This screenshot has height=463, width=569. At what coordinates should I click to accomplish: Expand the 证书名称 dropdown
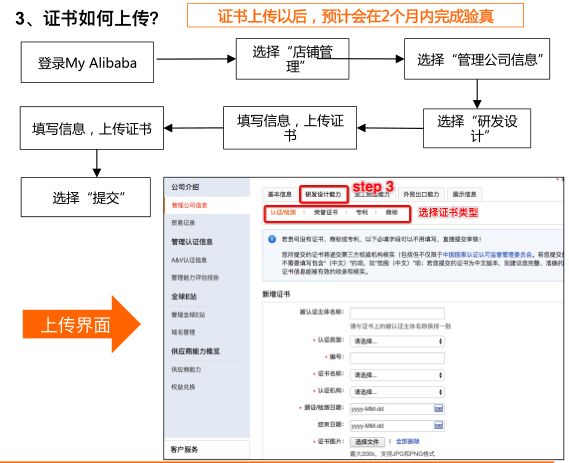pos(397,375)
